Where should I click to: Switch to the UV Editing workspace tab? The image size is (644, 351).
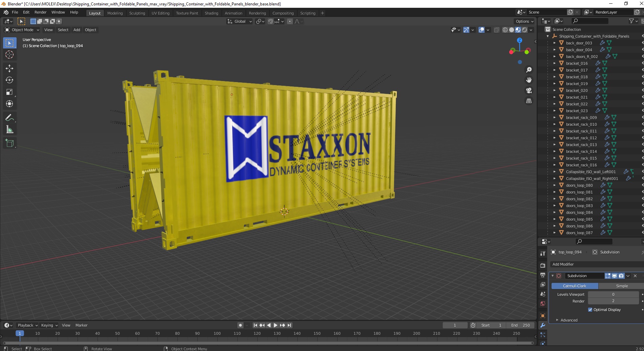160,13
